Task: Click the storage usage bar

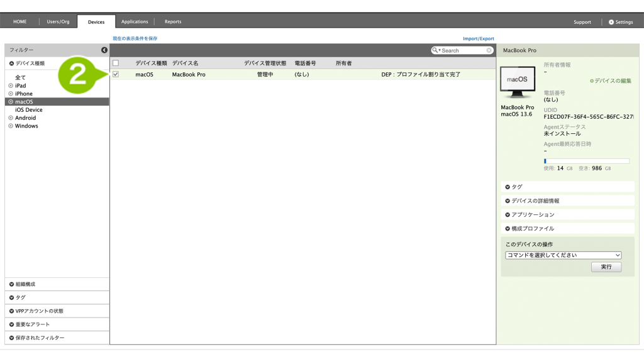Action: [x=587, y=162]
